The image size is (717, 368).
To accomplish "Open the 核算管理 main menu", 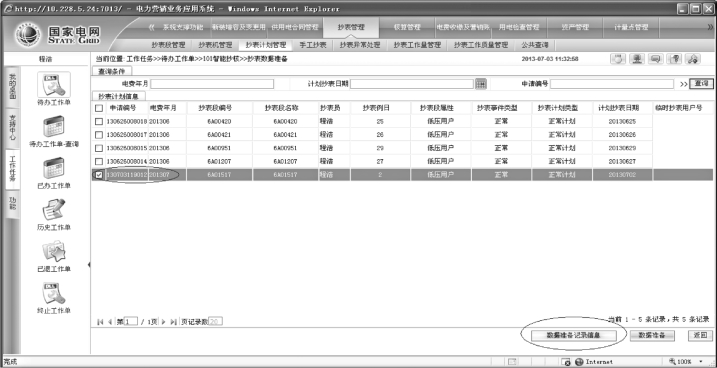I will pyautogui.click(x=407, y=27).
